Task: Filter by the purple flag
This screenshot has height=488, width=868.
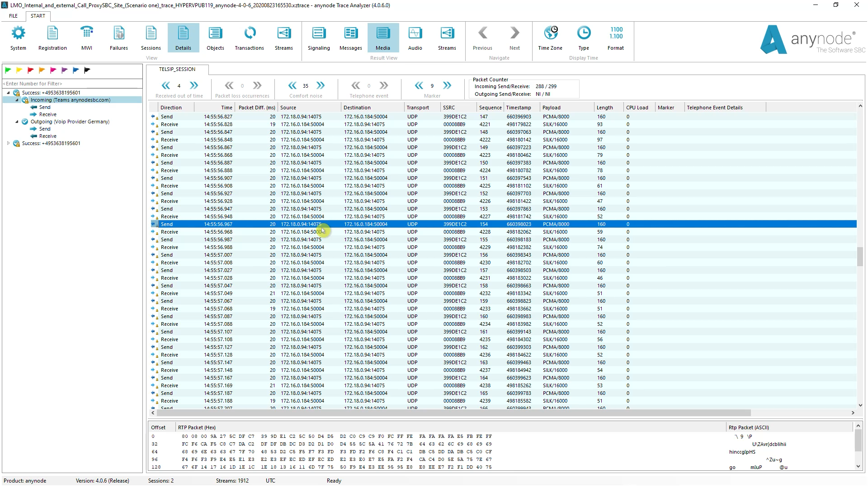Action: [64, 70]
